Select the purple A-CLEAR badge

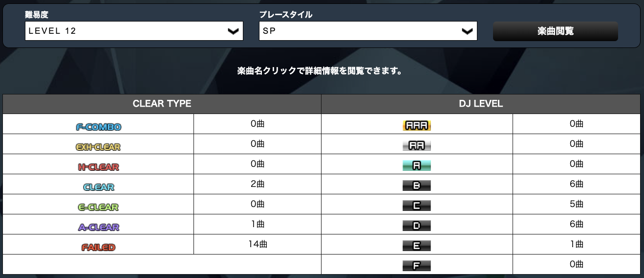click(99, 227)
